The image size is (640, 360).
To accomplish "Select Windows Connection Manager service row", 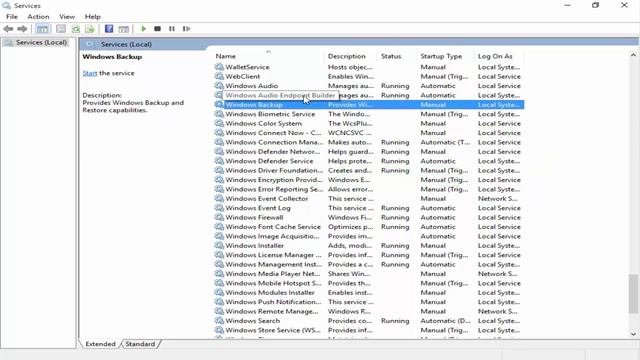I will click(x=369, y=142).
